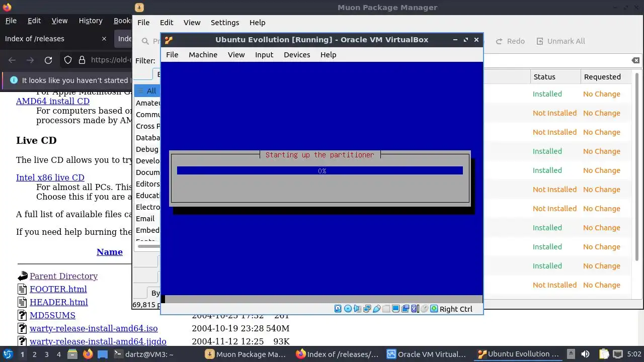Image resolution: width=644 pixels, height=362 pixels.
Task: Open hard disk activity indicator in VirtualBox status bar
Action: [338, 309]
